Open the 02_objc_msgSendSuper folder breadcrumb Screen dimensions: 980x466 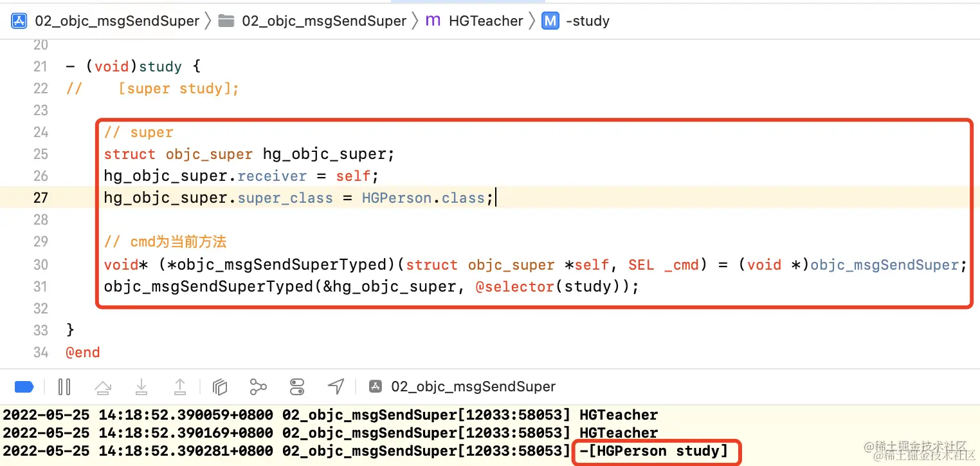pos(323,21)
